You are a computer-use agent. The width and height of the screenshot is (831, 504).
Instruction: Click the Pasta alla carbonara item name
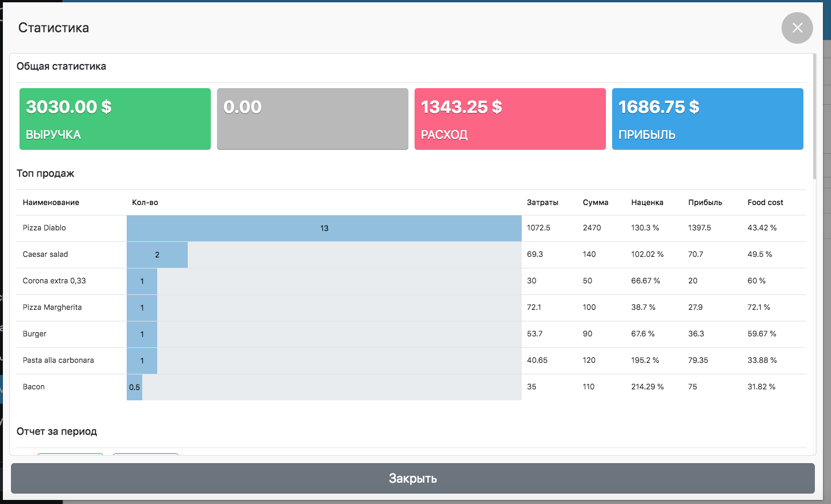tap(58, 361)
